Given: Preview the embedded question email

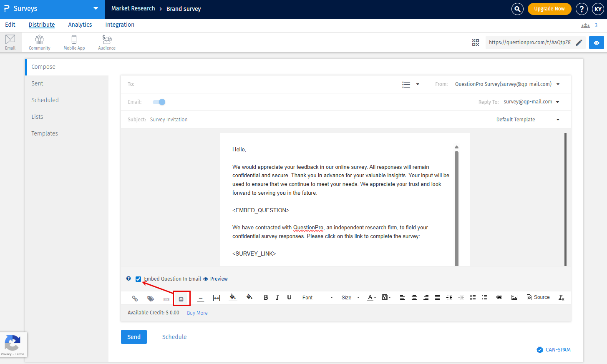Looking at the screenshot, I should [x=215, y=279].
